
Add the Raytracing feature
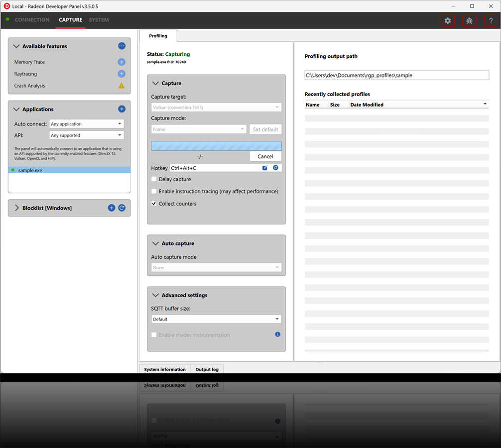(x=122, y=74)
